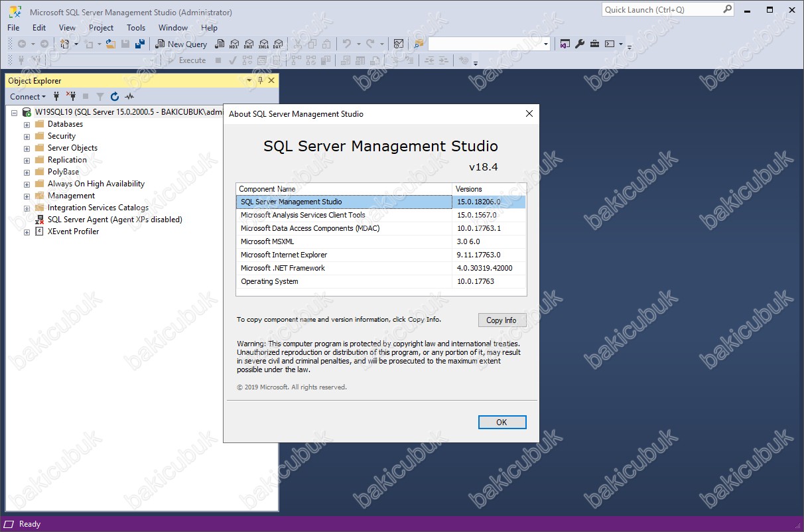Image resolution: width=804 pixels, height=532 pixels.
Task: Expand the Server Objects node
Action: [27, 149]
